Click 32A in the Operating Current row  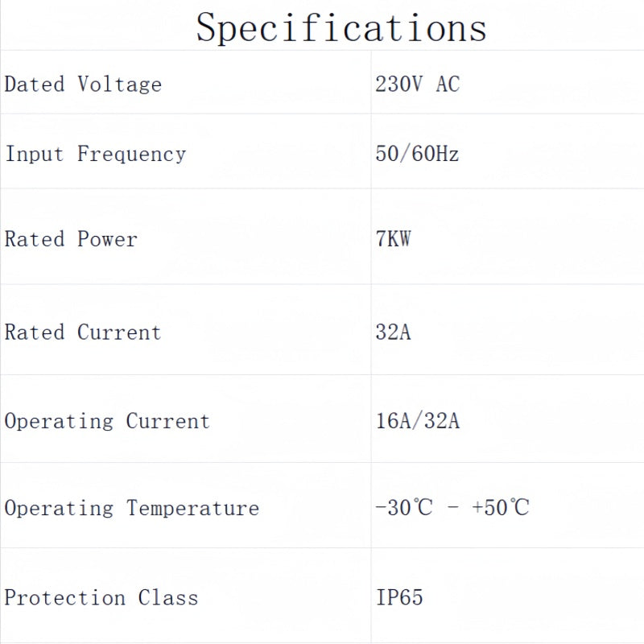[x=441, y=421]
